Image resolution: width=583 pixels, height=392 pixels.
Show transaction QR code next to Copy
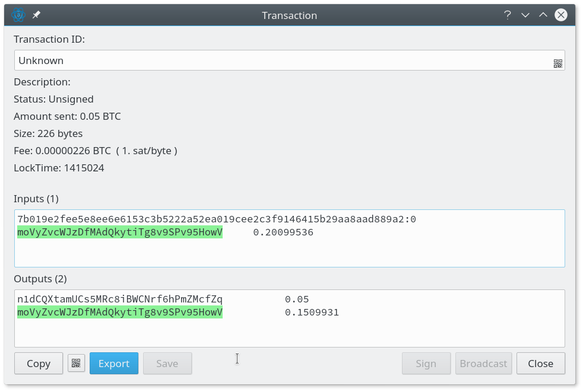pos(76,364)
